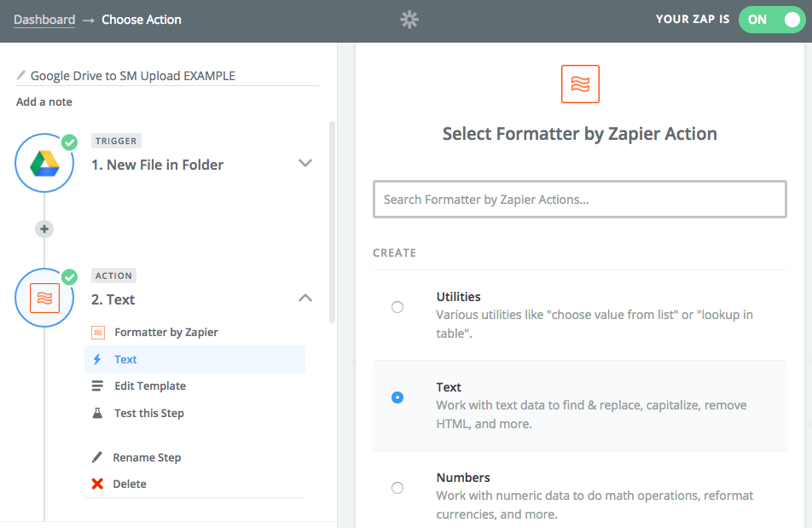Click Rename Step
The width and height of the screenshot is (812, 528).
click(147, 457)
